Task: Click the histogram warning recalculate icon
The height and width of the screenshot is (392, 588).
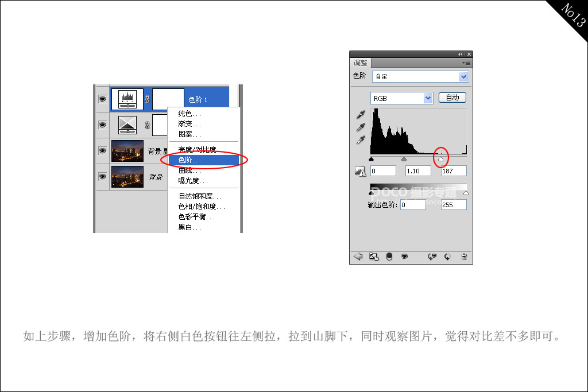Action: coord(360,171)
